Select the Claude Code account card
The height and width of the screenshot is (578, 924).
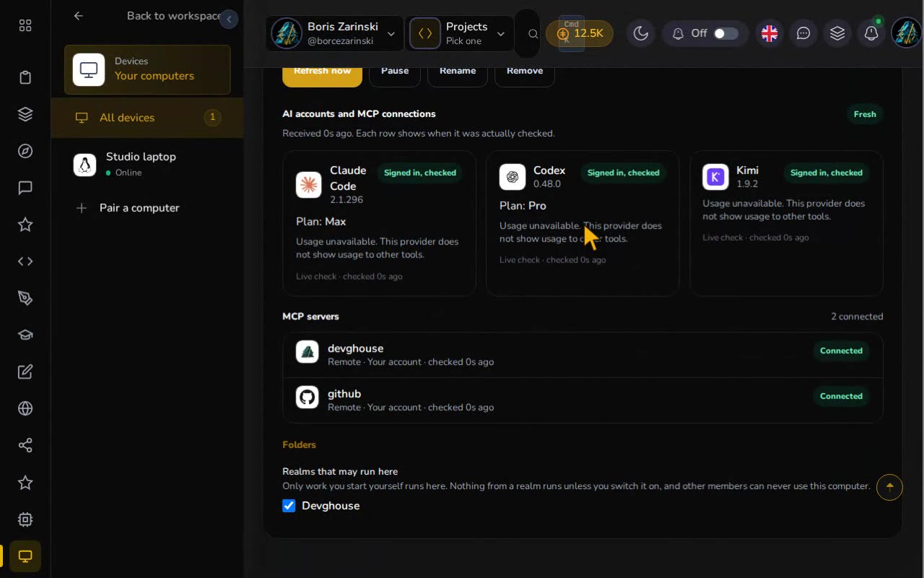[x=379, y=223]
